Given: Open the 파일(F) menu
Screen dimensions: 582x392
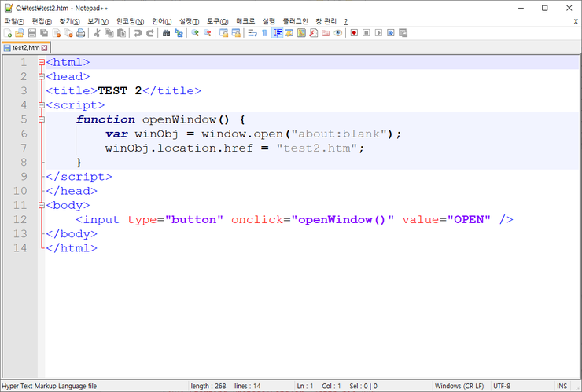Looking at the screenshot, I should [14, 21].
